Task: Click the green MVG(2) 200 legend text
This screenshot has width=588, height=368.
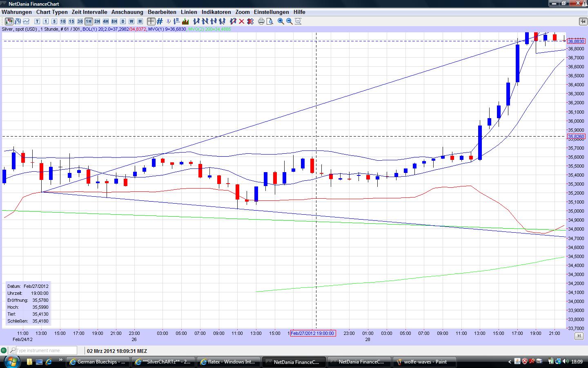Action: click(209, 29)
